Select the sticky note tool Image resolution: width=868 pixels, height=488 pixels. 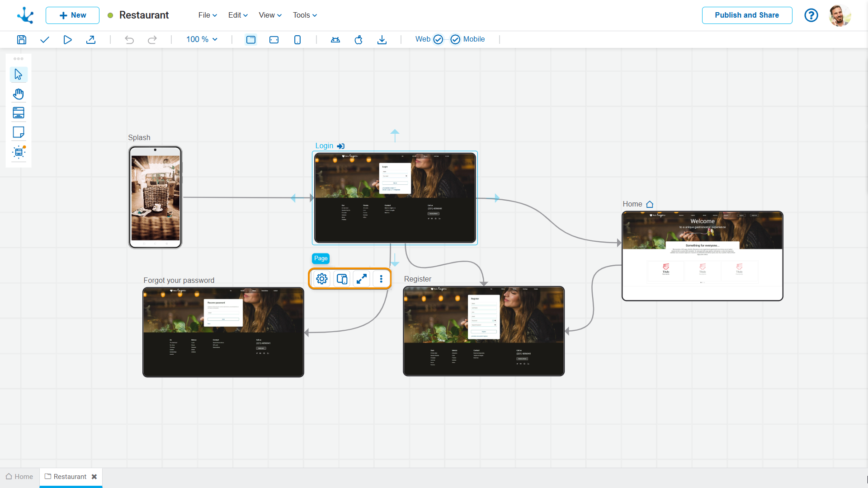(19, 132)
